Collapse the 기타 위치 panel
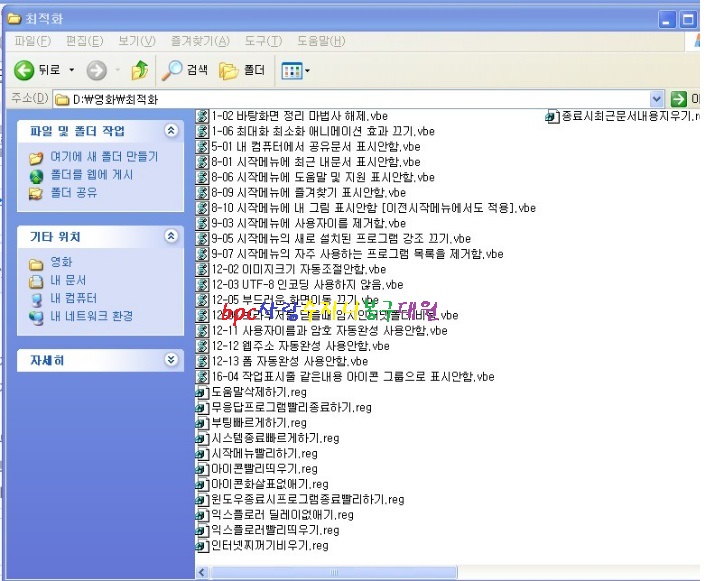The width and height of the screenshot is (724, 581). 171,237
